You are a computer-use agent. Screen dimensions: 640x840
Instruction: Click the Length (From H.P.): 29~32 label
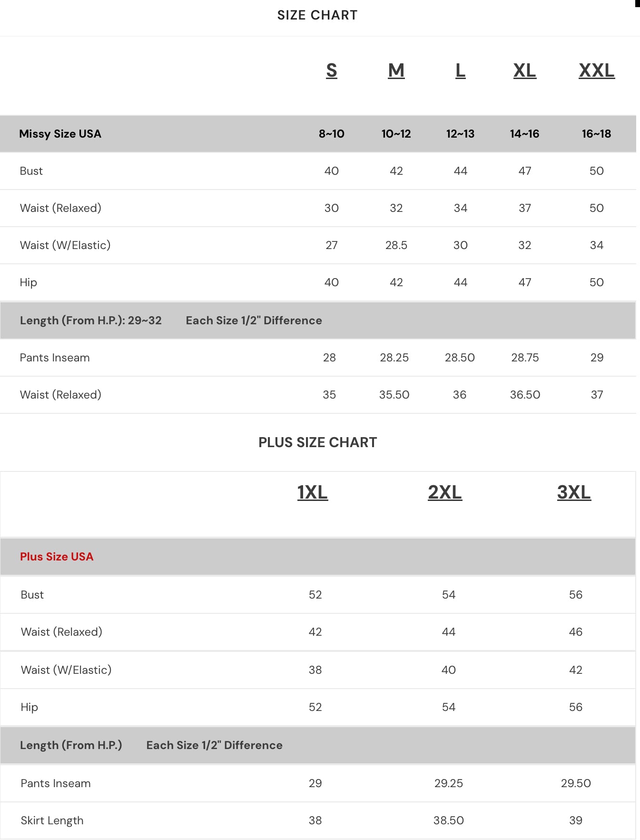click(x=91, y=320)
